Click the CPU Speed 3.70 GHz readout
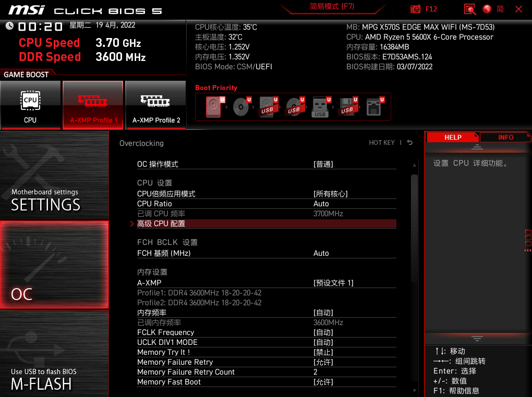The image size is (532, 397). 80,43
